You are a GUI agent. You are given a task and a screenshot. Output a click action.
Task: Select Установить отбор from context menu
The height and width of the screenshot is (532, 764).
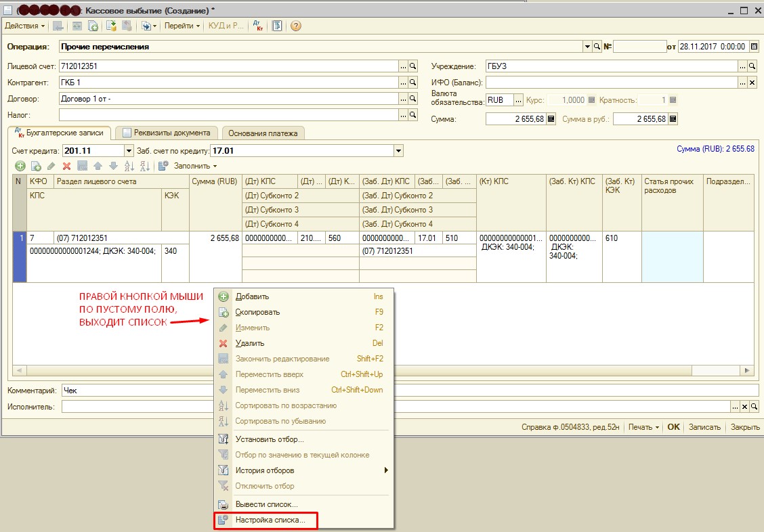[269, 439]
